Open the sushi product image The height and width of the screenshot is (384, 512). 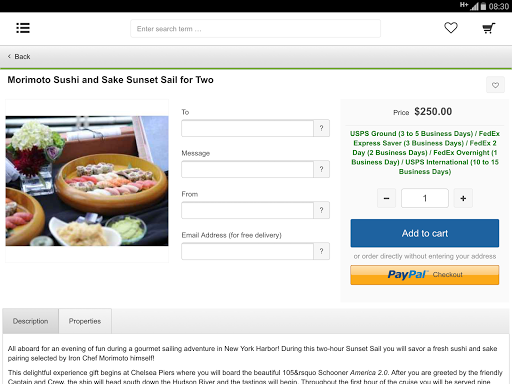(x=87, y=181)
